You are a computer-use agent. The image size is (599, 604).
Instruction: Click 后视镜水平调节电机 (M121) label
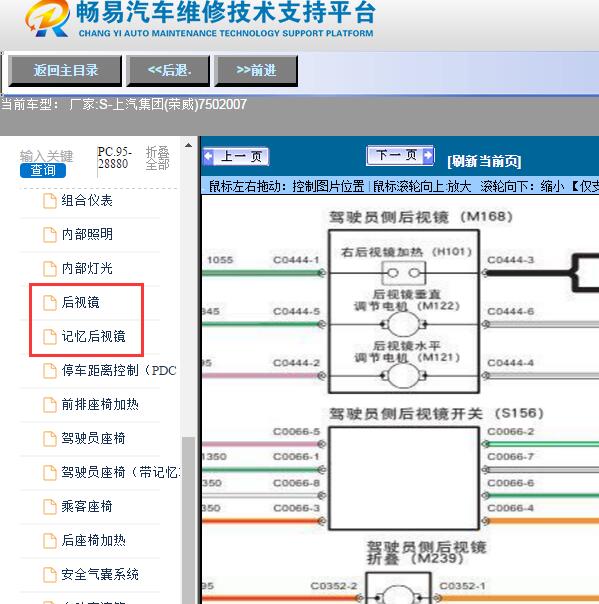coord(407,352)
